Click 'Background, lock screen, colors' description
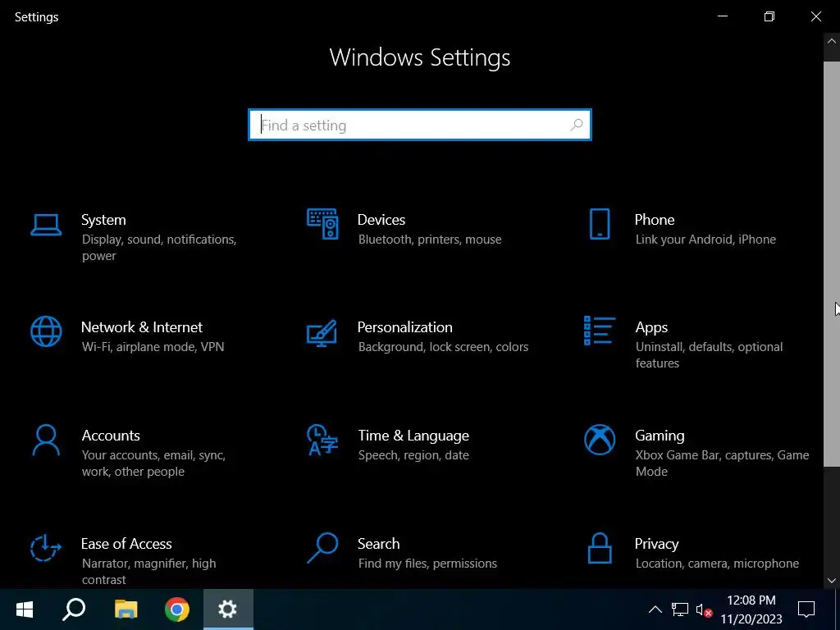The image size is (840, 630). pyautogui.click(x=443, y=347)
